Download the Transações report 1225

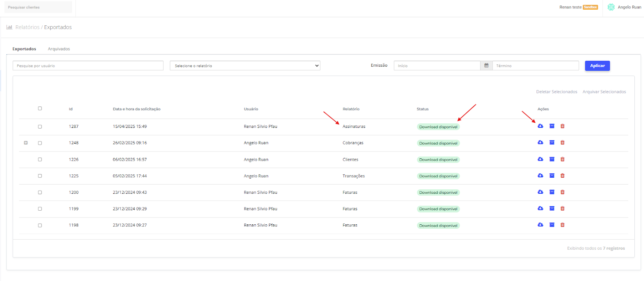(x=540, y=176)
